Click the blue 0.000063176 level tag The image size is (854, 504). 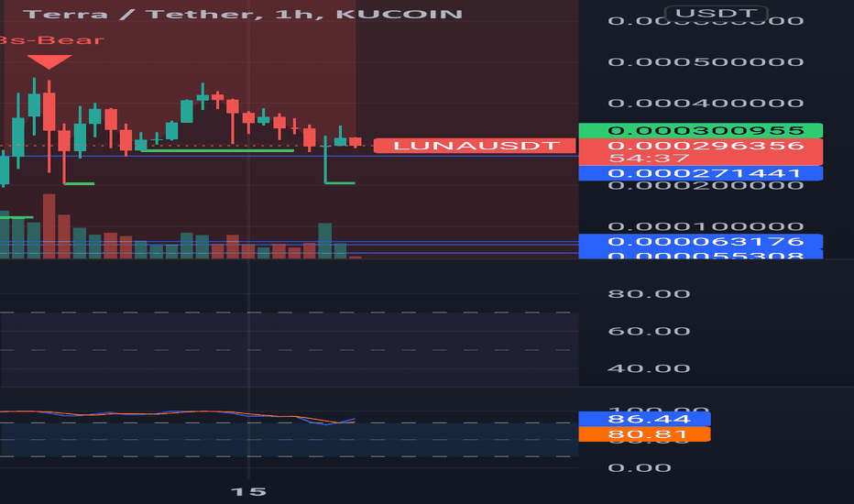(x=700, y=241)
